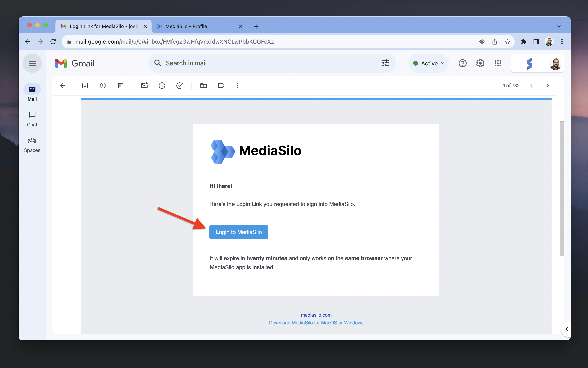Open Gmail main menu hamburger icon
This screenshot has width=588, height=368.
pyautogui.click(x=32, y=63)
